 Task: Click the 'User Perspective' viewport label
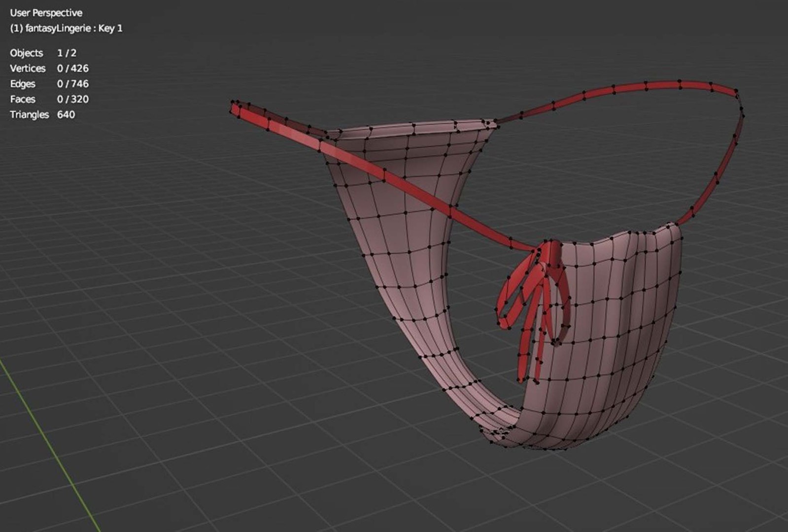[x=46, y=13]
